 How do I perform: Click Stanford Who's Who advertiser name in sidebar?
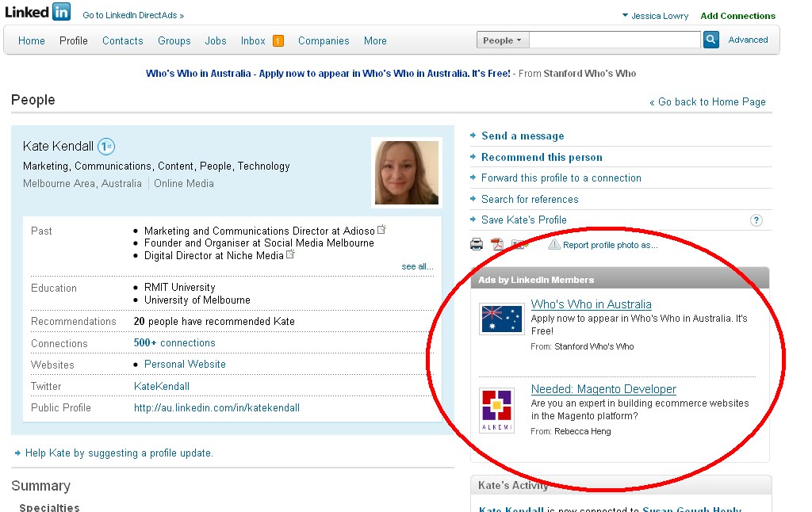pyautogui.click(x=594, y=346)
